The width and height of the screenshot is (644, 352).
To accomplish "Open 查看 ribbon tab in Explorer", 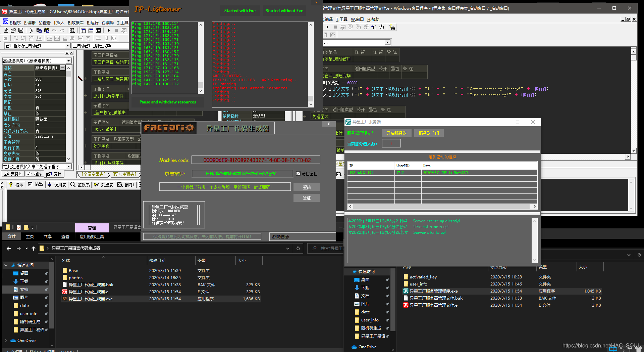I will point(65,236).
